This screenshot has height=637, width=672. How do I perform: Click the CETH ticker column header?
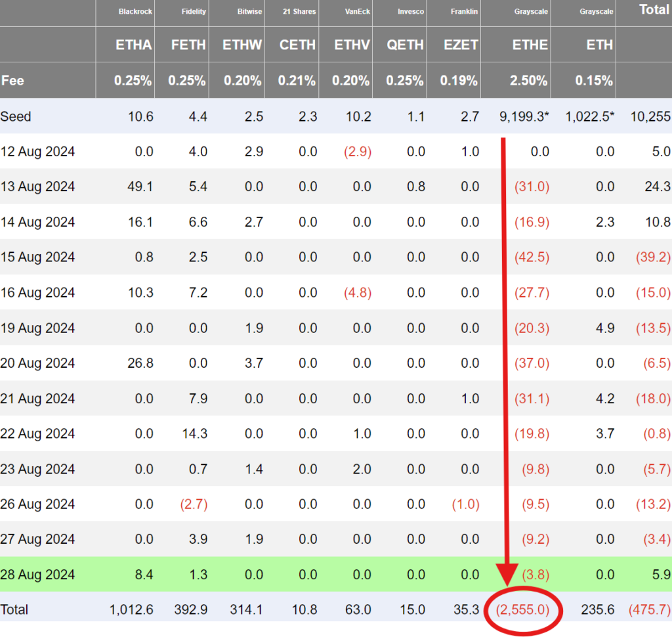[297, 45]
